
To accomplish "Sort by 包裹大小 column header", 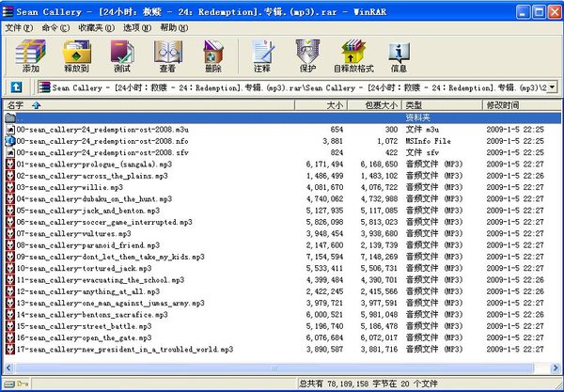I will [x=374, y=105].
